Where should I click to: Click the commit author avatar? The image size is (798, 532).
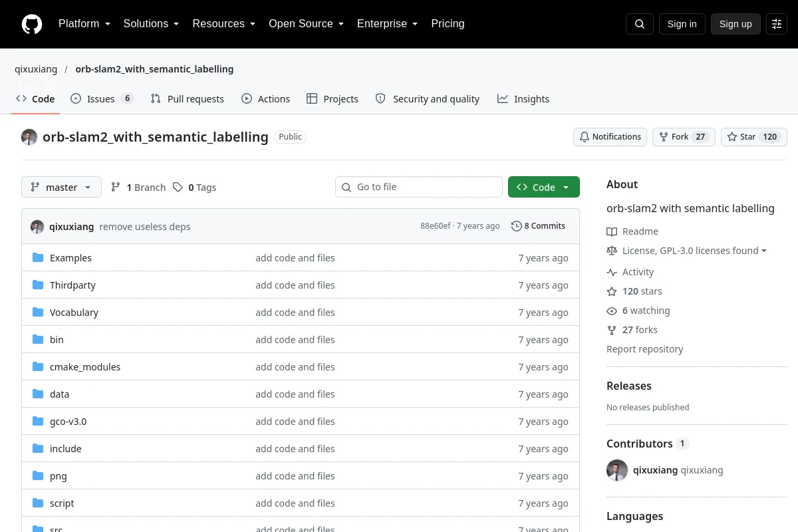[x=37, y=227]
